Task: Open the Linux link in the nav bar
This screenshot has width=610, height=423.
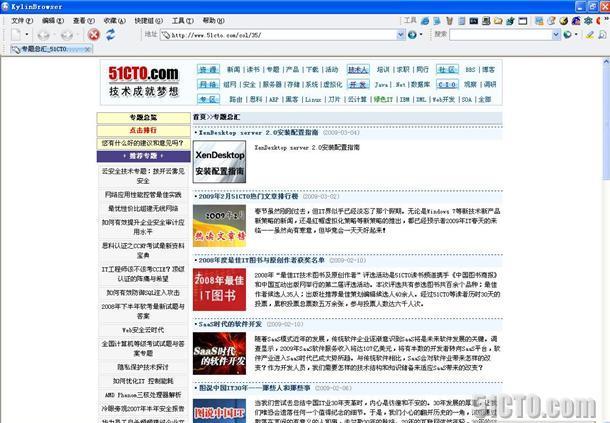Action: click(x=313, y=100)
